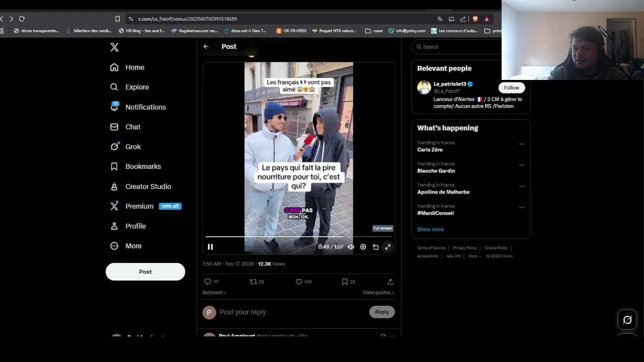The height and width of the screenshot is (362, 644).
Task: Mute the video with the speaker icon
Action: (351, 247)
